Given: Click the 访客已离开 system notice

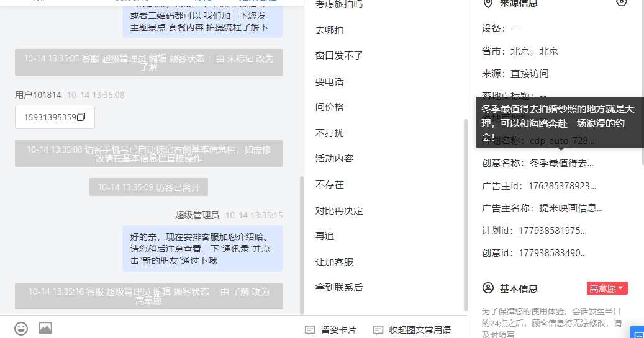Looking at the screenshot, I should tap(148, 187).
